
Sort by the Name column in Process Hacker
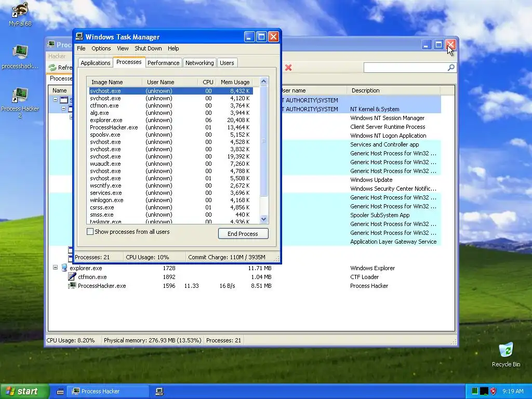[59, 90]
